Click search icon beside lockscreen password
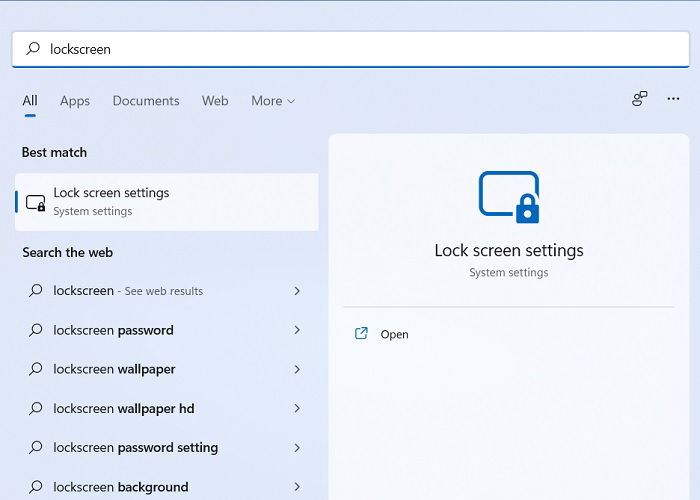This screenshot has height=500, width=700. (36, 330)
